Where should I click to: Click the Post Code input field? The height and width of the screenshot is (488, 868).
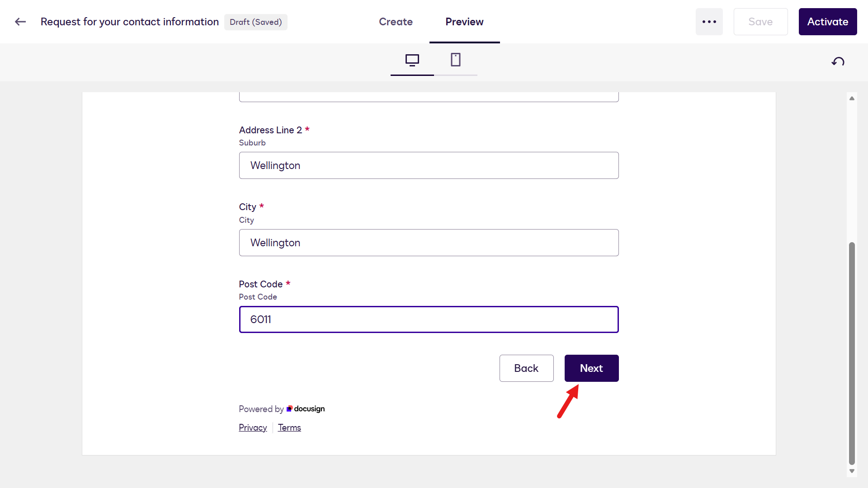(x=429, y=319)
